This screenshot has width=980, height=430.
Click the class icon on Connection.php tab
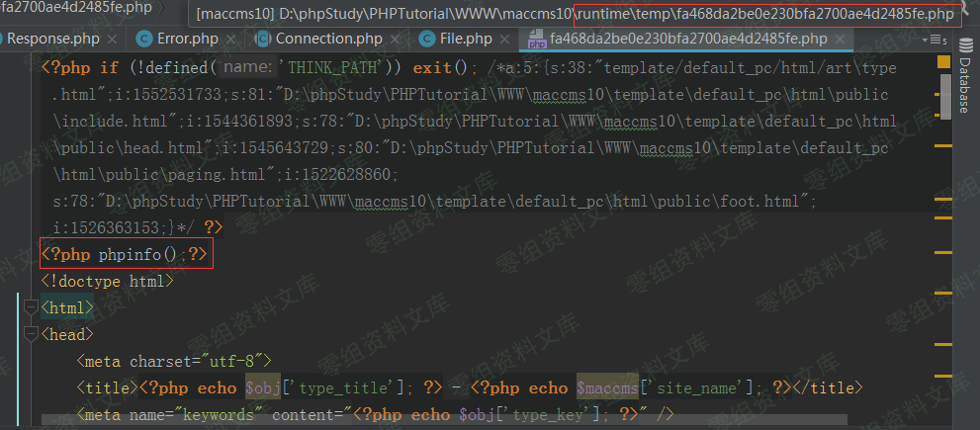coord(263,40)
